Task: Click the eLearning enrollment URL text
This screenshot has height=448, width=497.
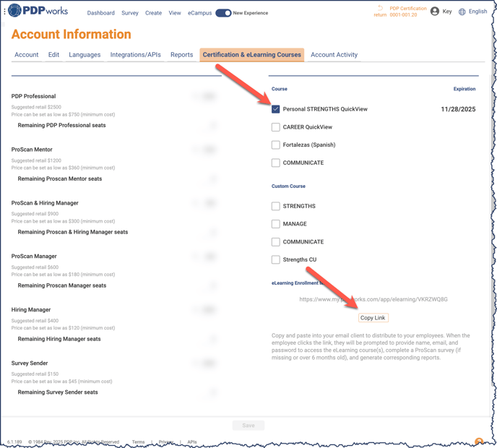Action: (373, 299)
